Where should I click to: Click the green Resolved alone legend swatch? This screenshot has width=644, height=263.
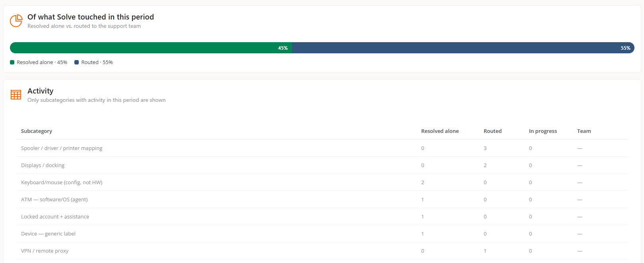[x=12, y=62]
